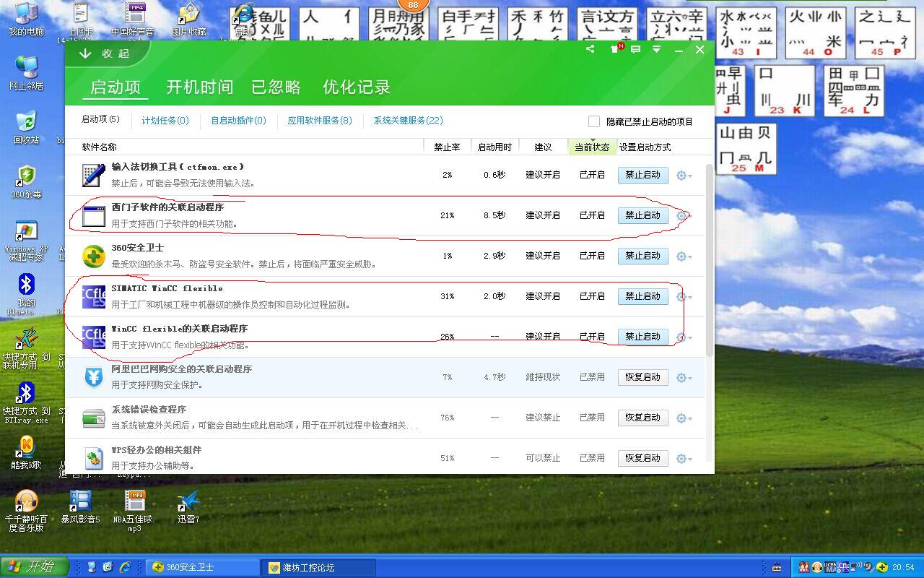
Task: Click 恢复启动 for 系统错误检查程序
Action: [x=642, y=418]
